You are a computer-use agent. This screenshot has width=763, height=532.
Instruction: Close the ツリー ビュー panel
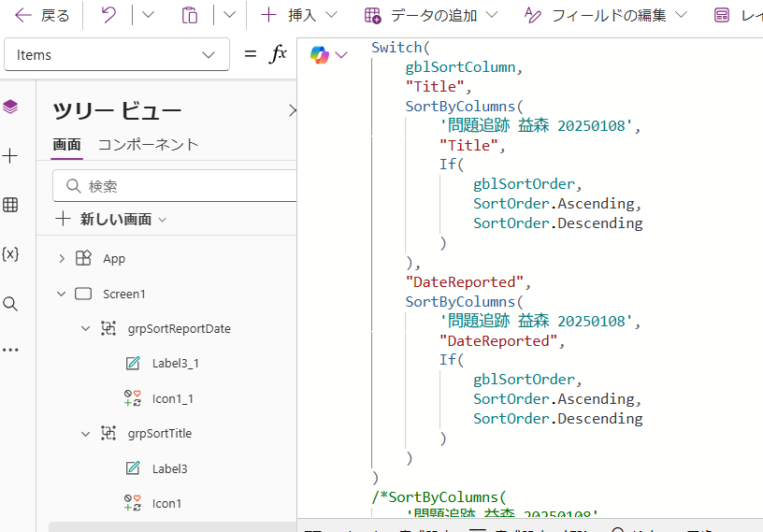[x=292, y=110]
